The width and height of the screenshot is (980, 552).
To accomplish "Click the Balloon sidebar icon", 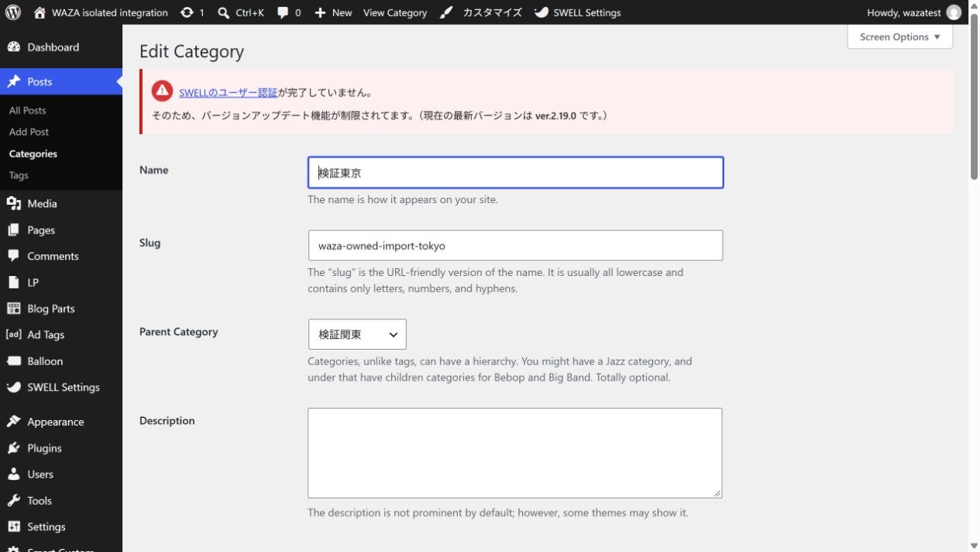I will coord(13,361).
